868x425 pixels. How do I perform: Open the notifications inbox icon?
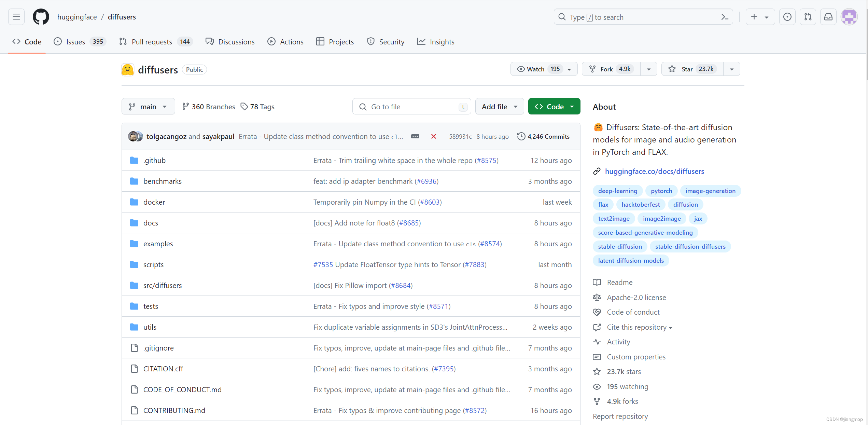coord(828,17)
